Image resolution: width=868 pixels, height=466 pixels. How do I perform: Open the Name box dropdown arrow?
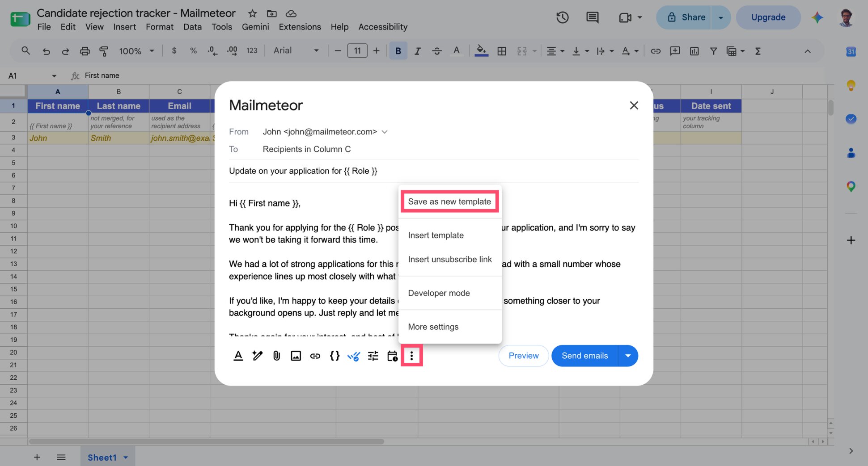point(54,76)
